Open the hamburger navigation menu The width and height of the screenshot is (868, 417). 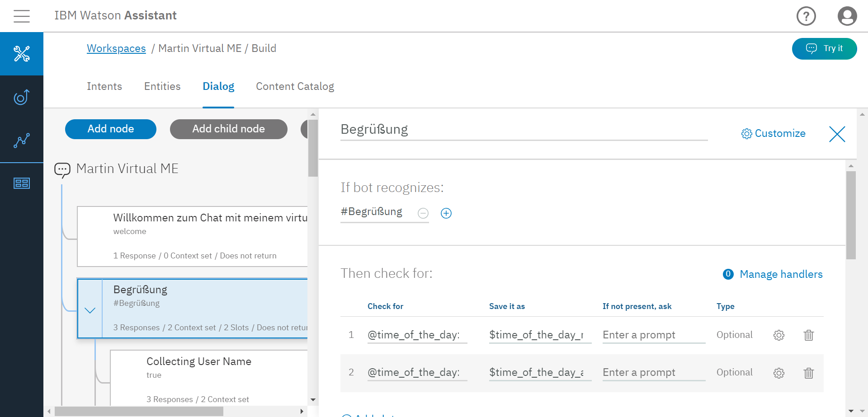pyautogui.click(x=21, y=16)
